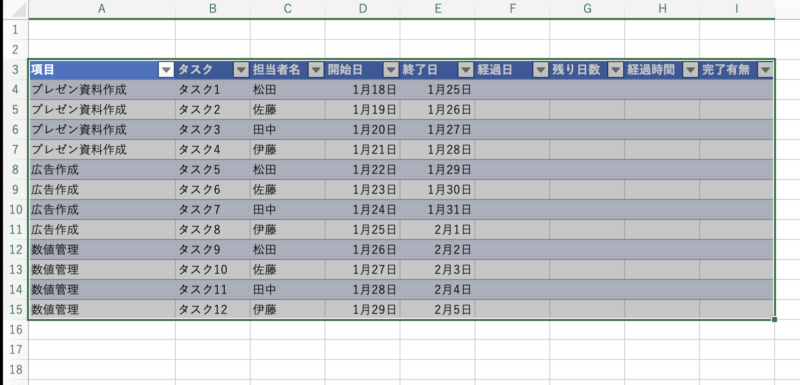The width and height of the screenshot is (800, 385).
Task: Select cell 数値管理 in row 15
Action: tap(102, 310)
